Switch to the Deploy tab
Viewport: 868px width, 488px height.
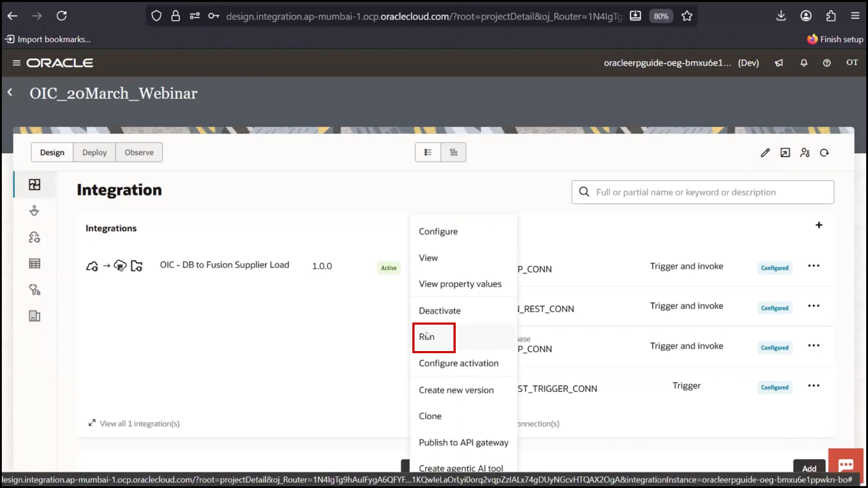pos(94,152)
